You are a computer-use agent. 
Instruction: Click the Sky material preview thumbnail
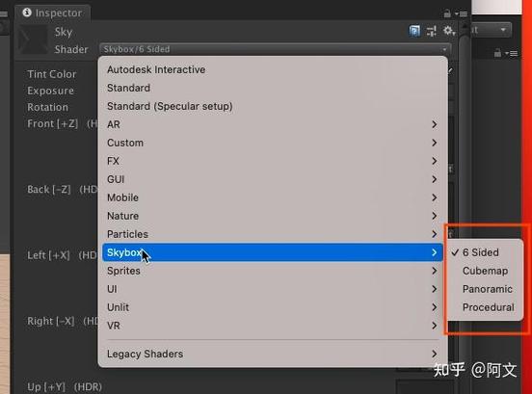click(x=32, y=40)
